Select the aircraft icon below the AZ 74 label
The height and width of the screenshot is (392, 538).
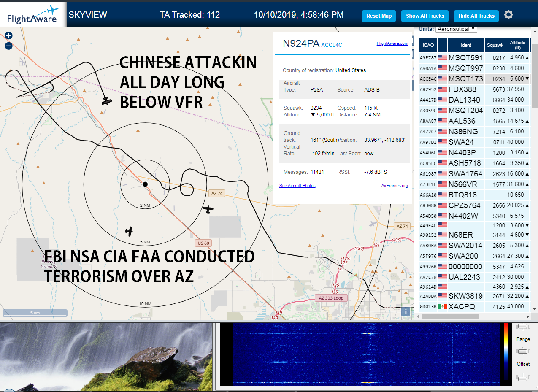(x=208, y=209)
